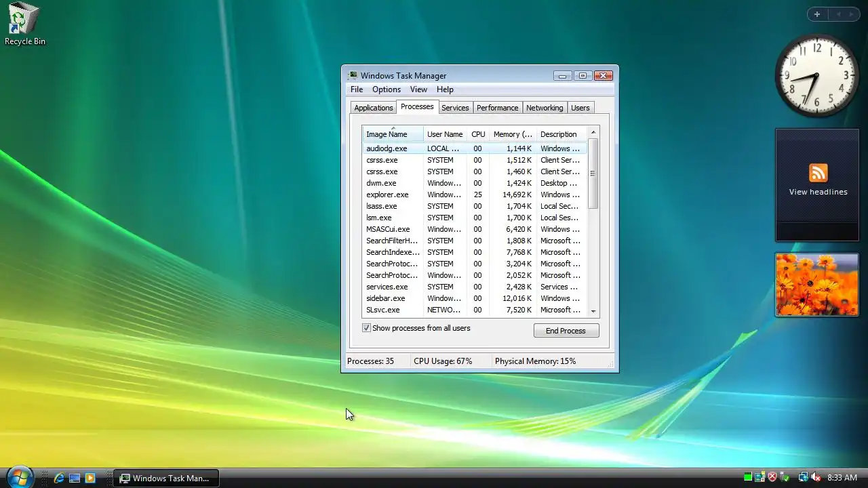
Task: Click the Task Manager title bar icon
Action: point(353,76)
